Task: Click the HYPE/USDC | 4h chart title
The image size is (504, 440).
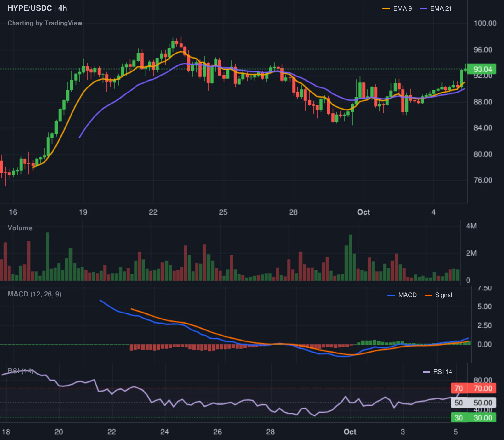Action: tap(37, 8)
